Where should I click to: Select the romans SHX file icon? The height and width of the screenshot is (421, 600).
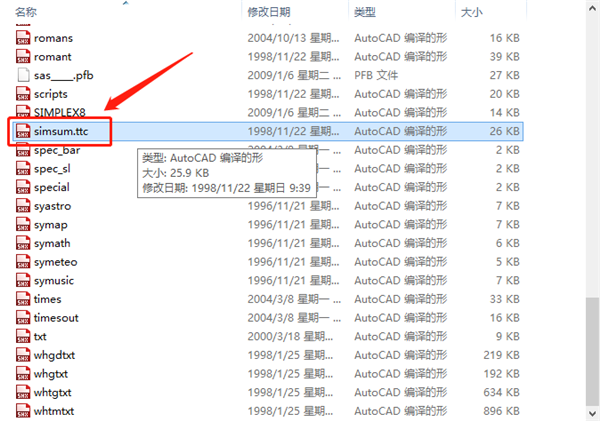click(23, 38)
